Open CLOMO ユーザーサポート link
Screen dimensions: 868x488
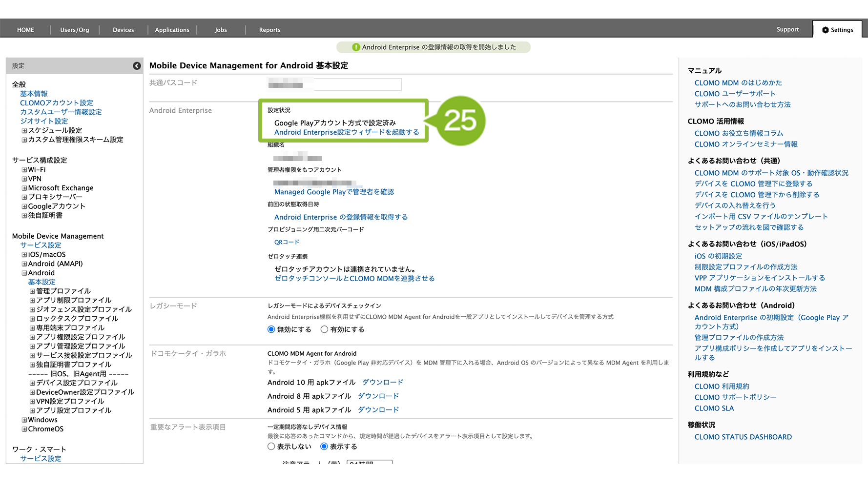pyautogui.click(x=735, y=94)
